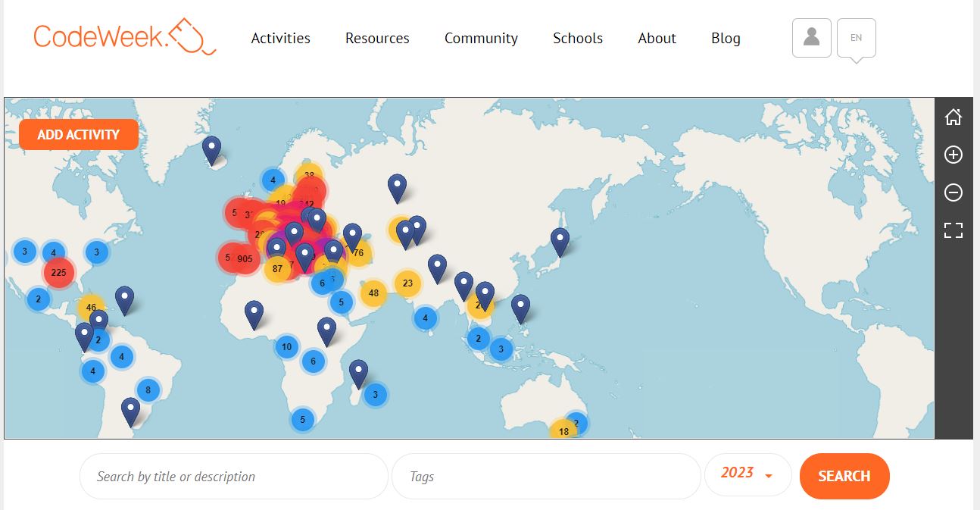Screen dimensions: 980x510
Task: Open the Blog link
Action: point(726,38)
